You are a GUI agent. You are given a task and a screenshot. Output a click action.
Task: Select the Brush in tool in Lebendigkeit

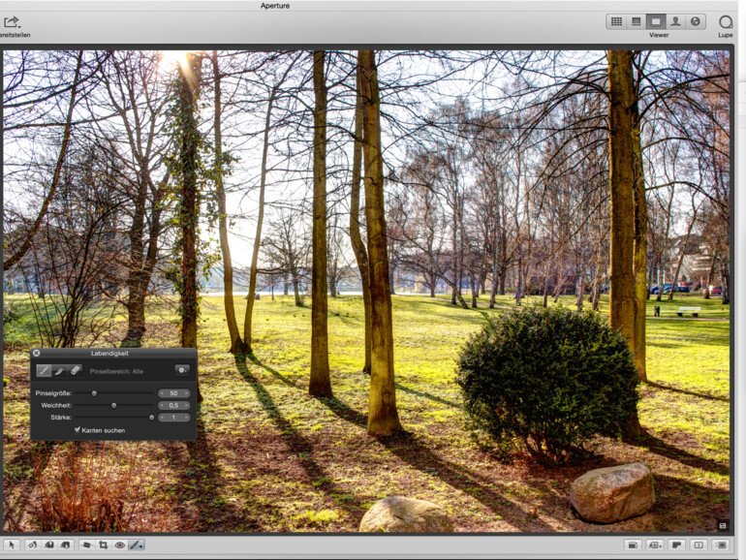coord(44,370)
